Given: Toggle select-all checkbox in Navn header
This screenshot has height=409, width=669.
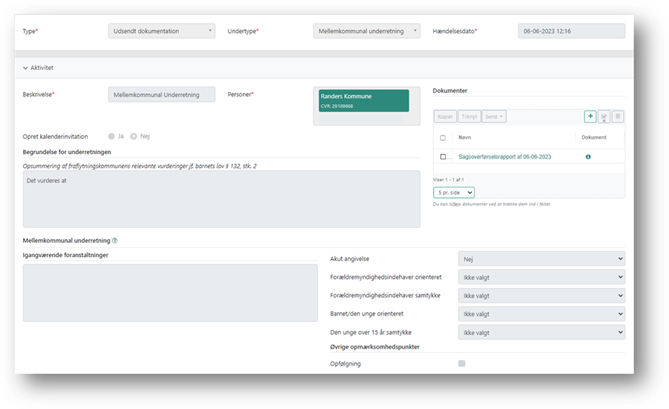Looking at the screenshot, I should (443, 137).
